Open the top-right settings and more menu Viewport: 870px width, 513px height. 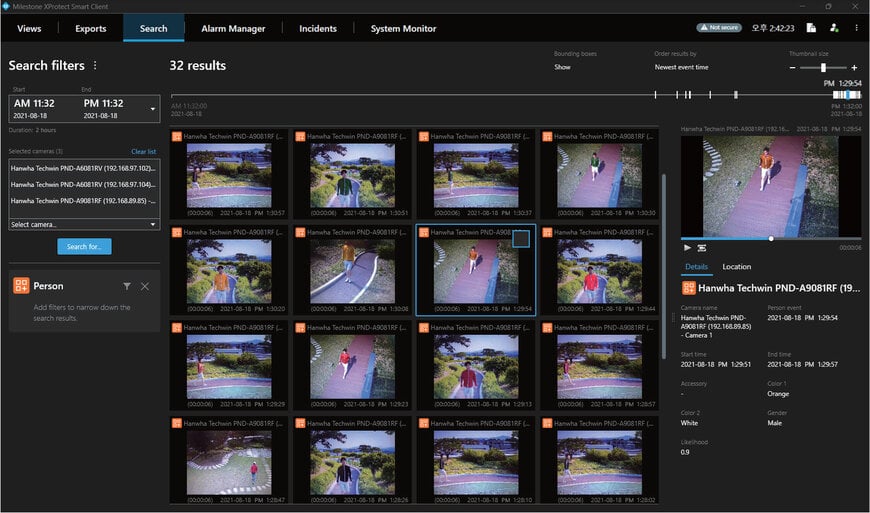click(x=856, y=28)
